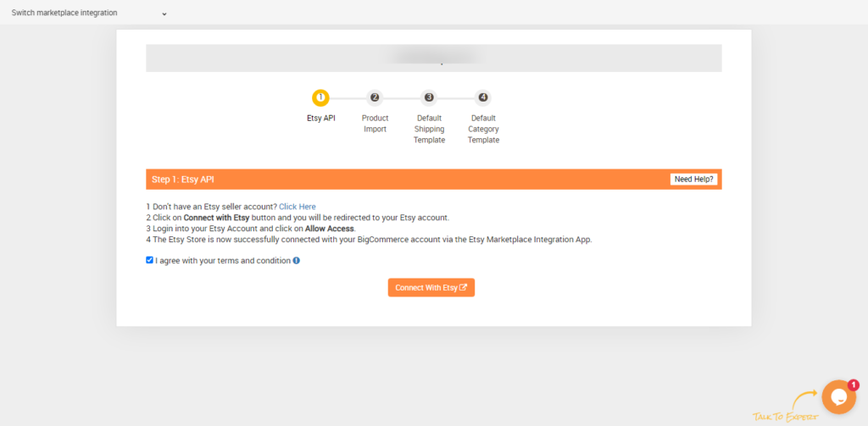Screen dimensions: 868x426
Task: Uncheck the agree with terms checkbox
Action: tap(150, 260)
